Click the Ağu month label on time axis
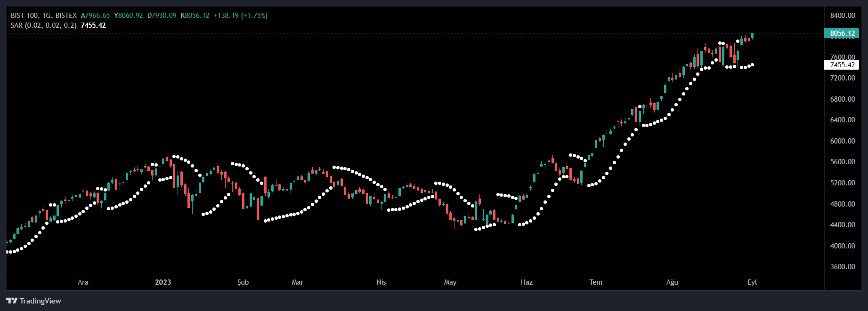Viewport: 868px width, 311px height. point(672,282)
